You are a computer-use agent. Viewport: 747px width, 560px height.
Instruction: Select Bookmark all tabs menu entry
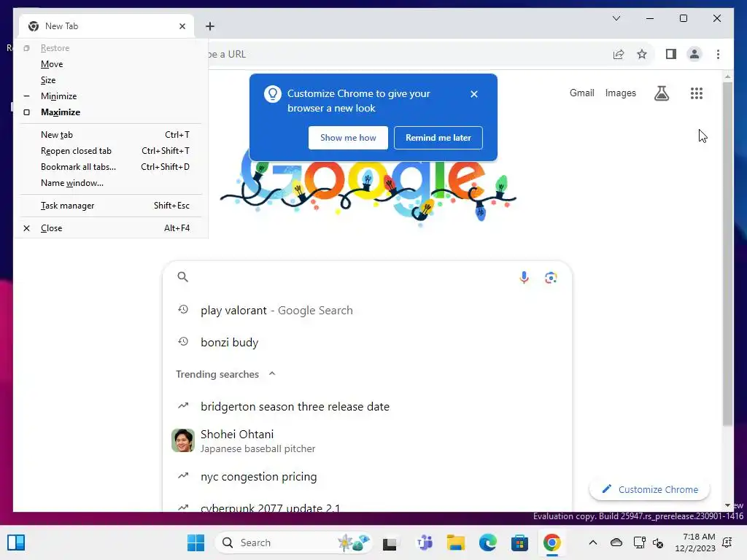click(111, 167)
